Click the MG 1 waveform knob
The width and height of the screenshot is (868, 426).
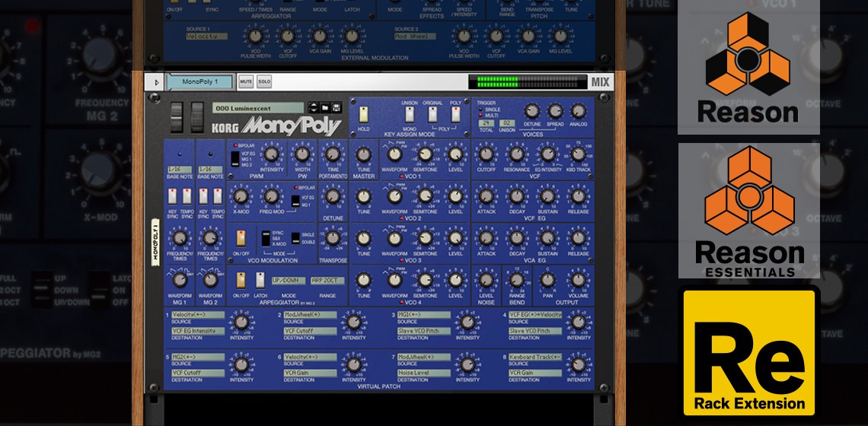pos(180,280)
